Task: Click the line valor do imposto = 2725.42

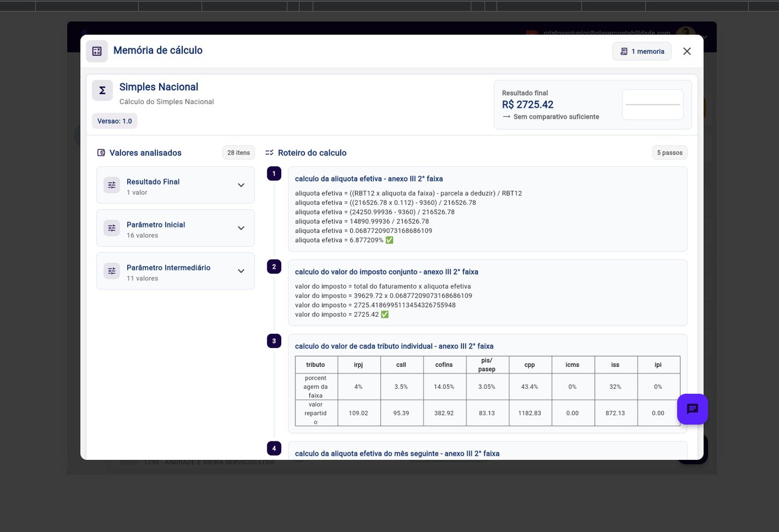Action: (342, 314)
